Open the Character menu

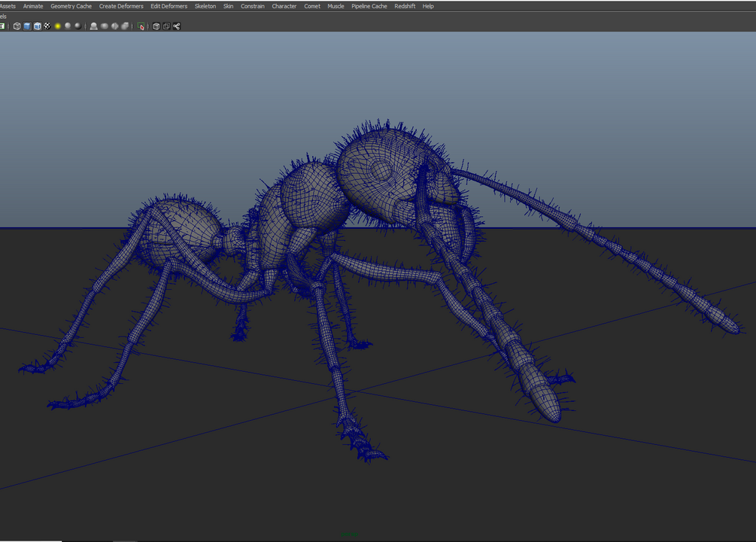[284, 6]
